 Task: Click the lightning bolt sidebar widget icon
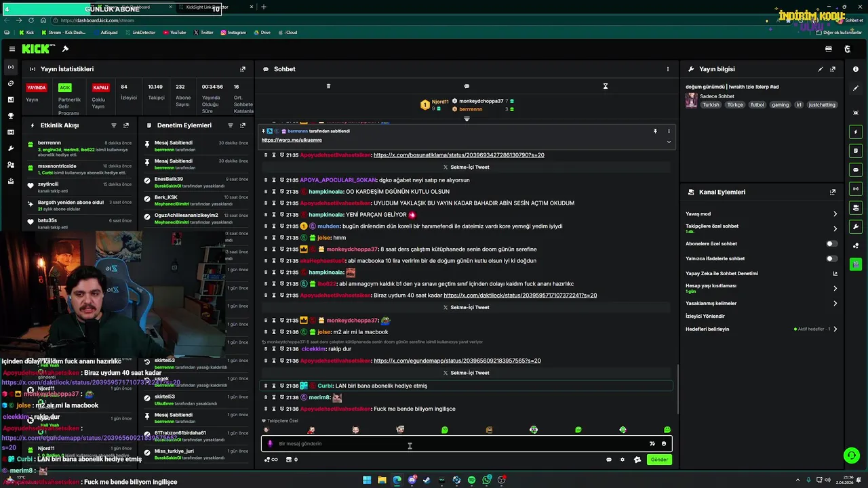coord(856,131)
